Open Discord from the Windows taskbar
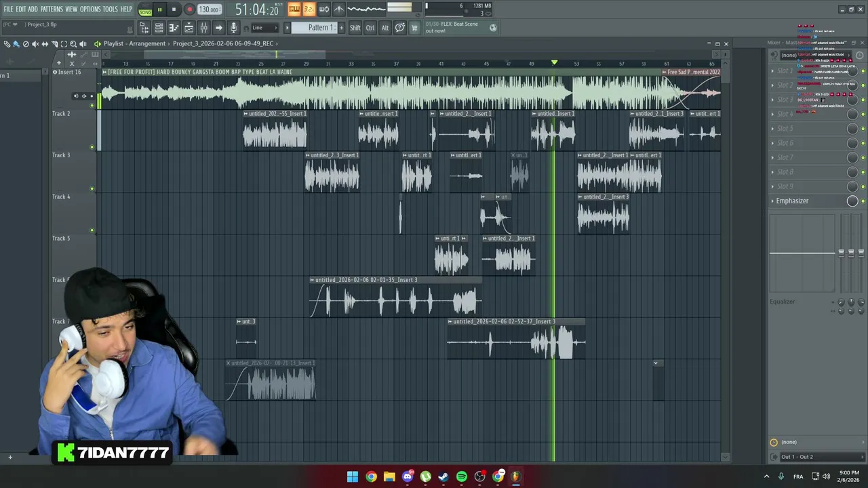Screen dimensions: 868x488 pos(408,476)
